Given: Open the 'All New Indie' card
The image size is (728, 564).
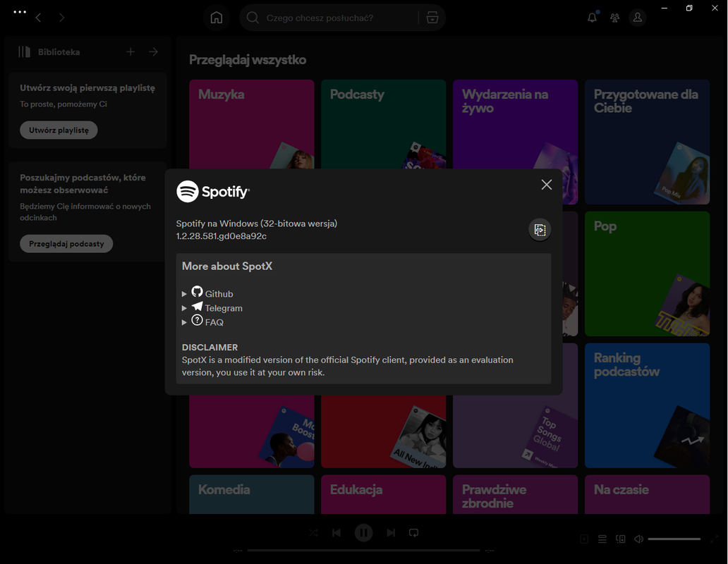Looking at the screenshot, I should coord(383,431).
